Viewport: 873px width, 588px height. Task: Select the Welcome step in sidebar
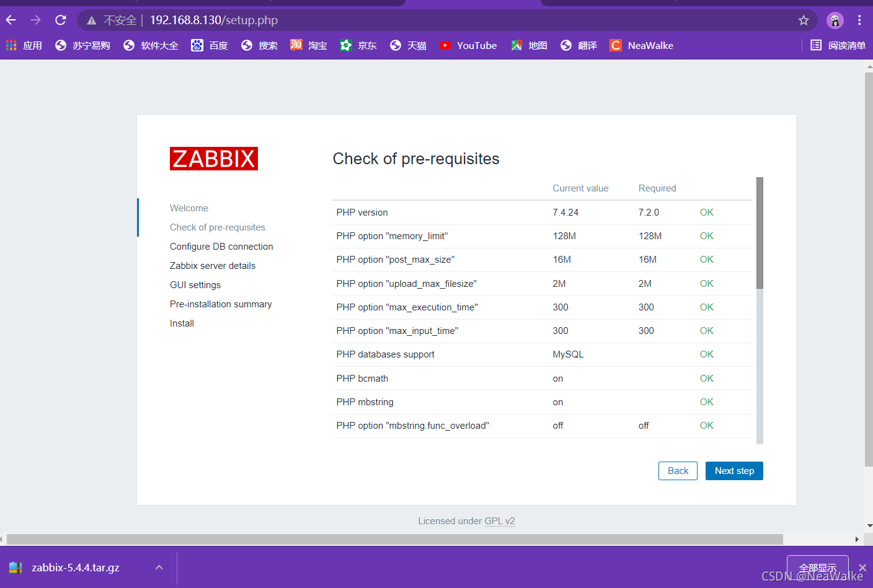tap(189, 208)
